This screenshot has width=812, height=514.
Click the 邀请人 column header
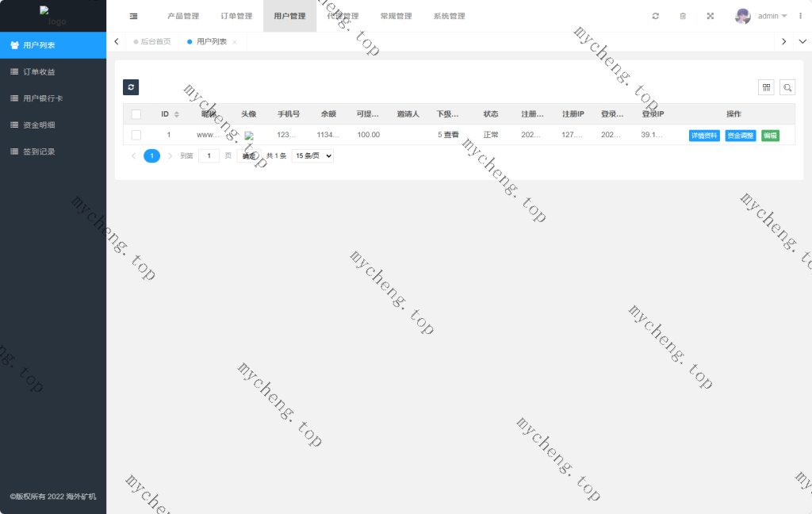pos(408,114)
